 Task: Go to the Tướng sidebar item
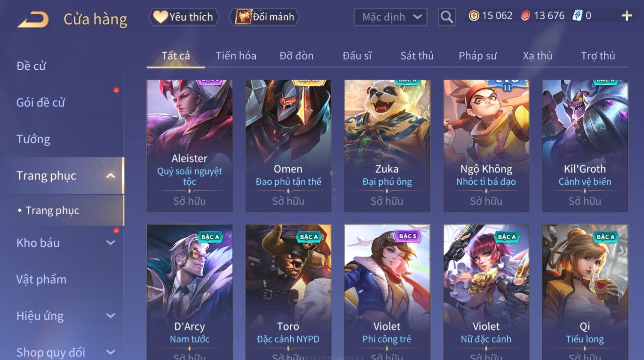33,139
